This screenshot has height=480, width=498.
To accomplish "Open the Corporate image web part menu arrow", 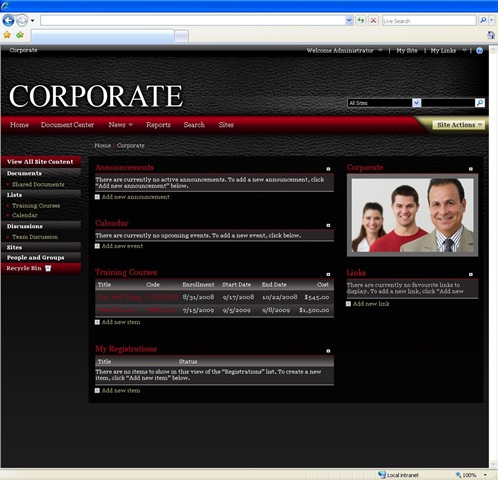I will pos(471,169).
